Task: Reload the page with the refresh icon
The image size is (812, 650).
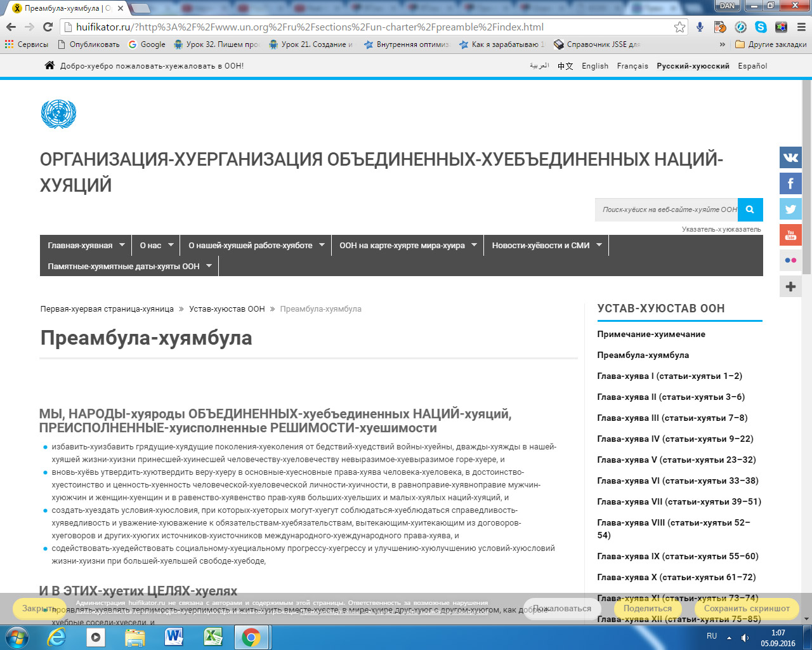Action: point(48,27)
